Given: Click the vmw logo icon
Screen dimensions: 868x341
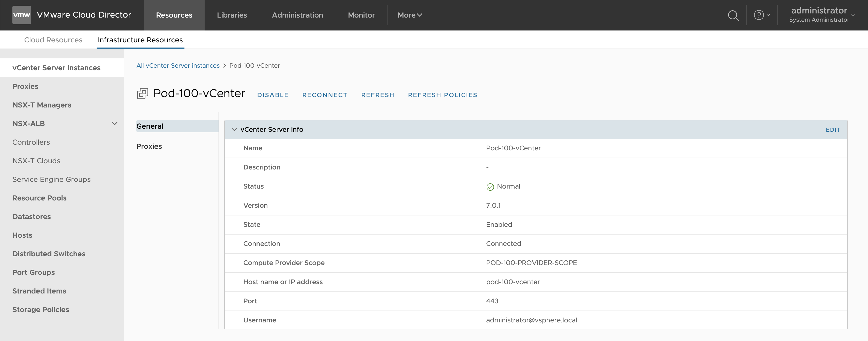Looking at the screenshot, I should (21, 15).
